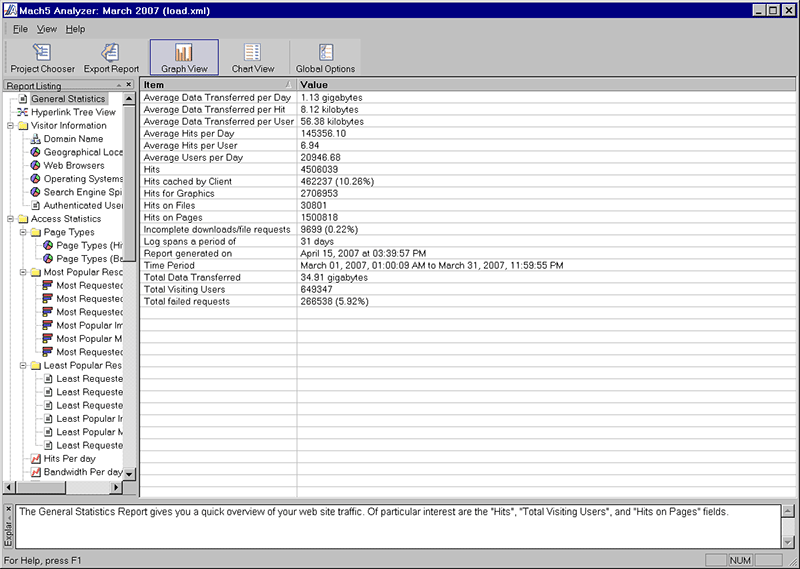Open the Help menu
Viewport: 800px width, 569px height.
[x=75, y=29]
